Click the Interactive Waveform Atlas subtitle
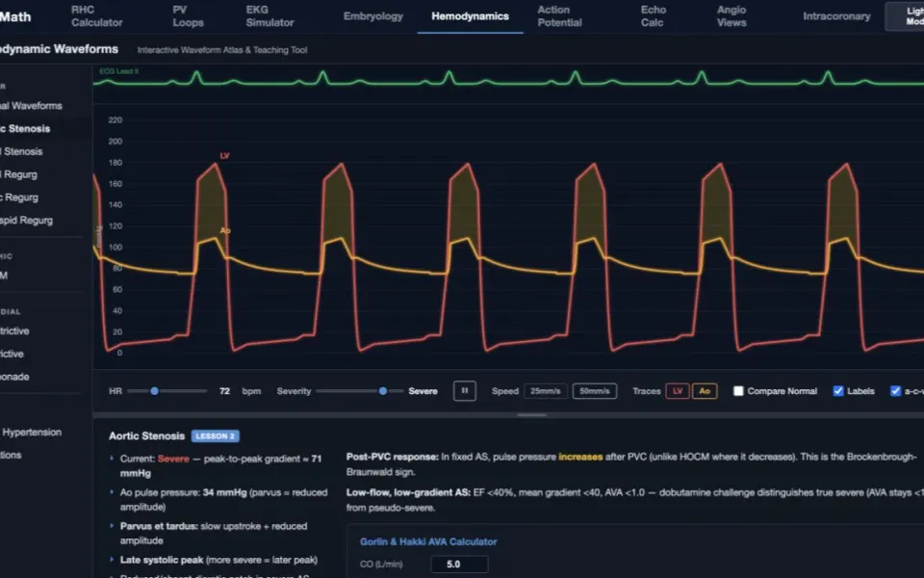The width and height of the screenshot is (924, 578). [x=222, y=50]
